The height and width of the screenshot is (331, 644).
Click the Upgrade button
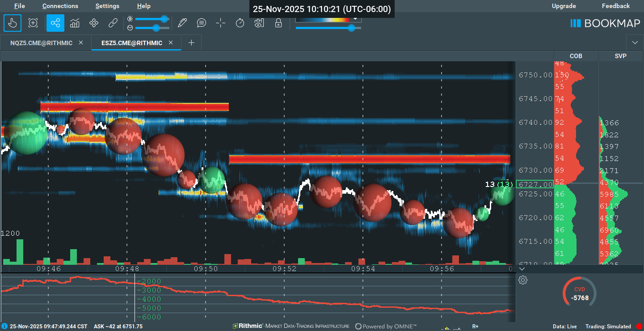pos(564,6)
